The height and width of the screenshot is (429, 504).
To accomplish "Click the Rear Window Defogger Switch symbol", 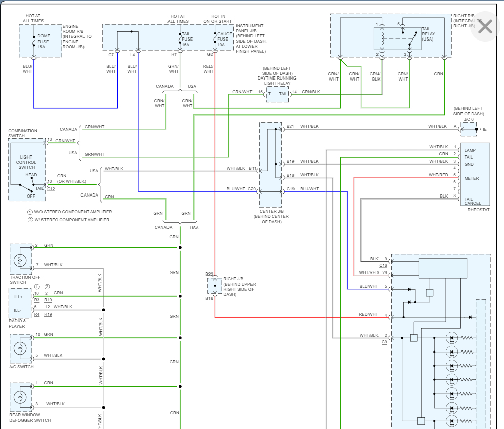I will [21, 397].
